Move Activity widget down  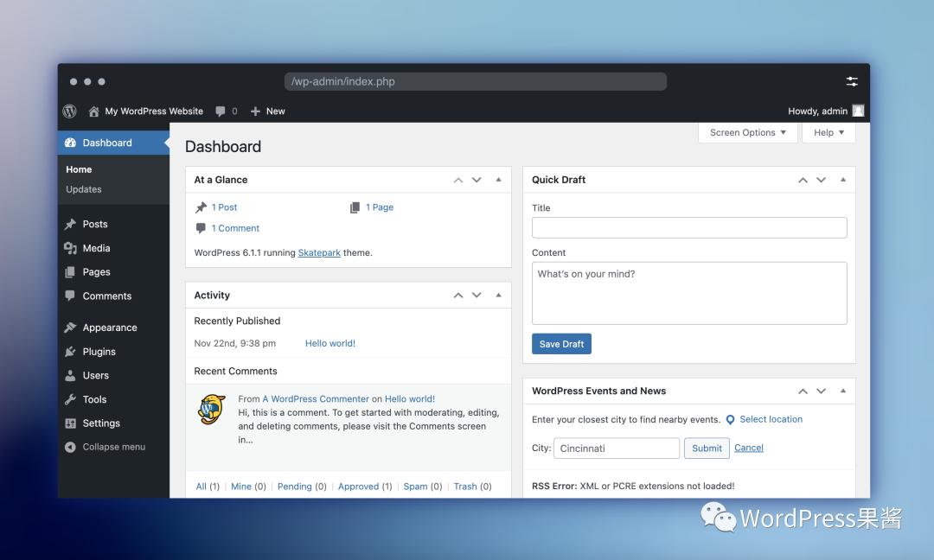pyautogui.click(x=477, y=296)
